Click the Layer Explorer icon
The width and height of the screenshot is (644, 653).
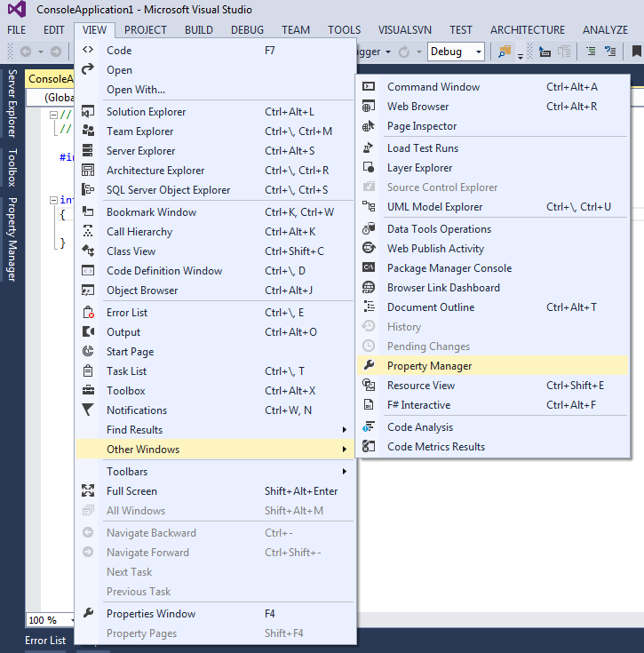pyautogui.click(x=369, y=167)
